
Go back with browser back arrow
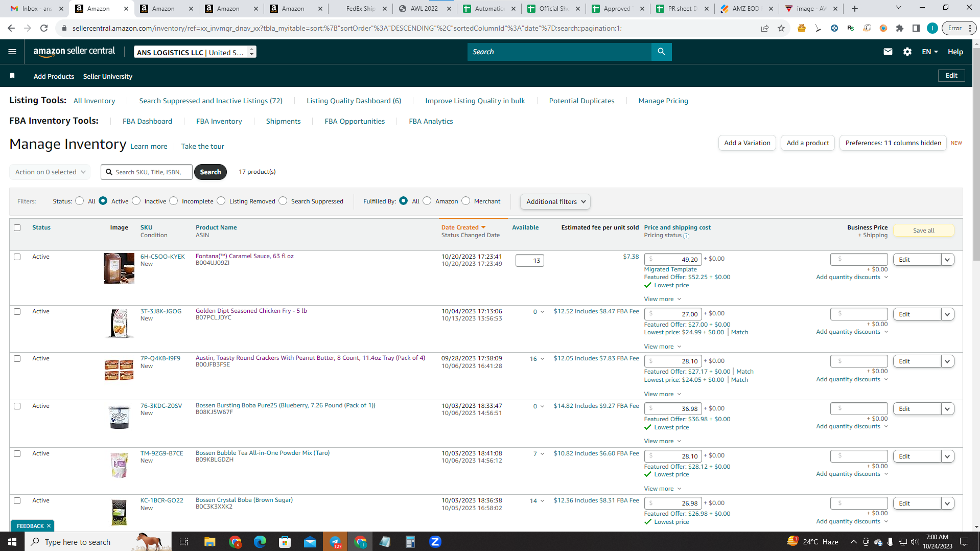coord(11,28)
